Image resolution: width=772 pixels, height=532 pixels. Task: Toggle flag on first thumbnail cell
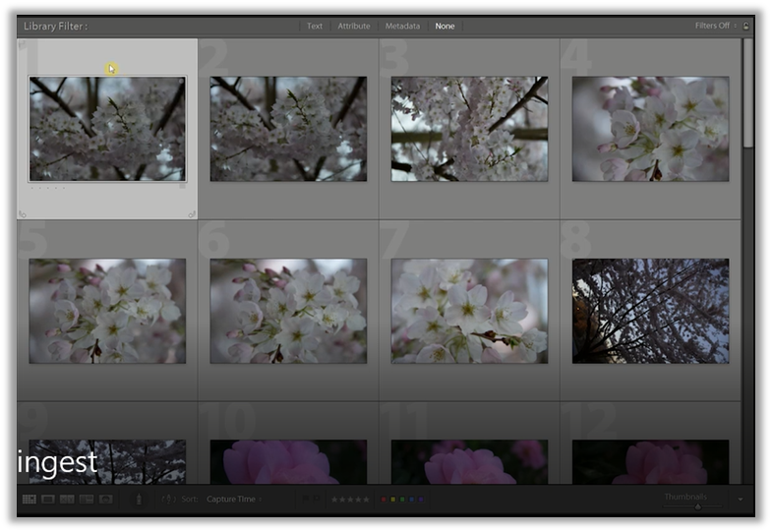tap(22, 44)
